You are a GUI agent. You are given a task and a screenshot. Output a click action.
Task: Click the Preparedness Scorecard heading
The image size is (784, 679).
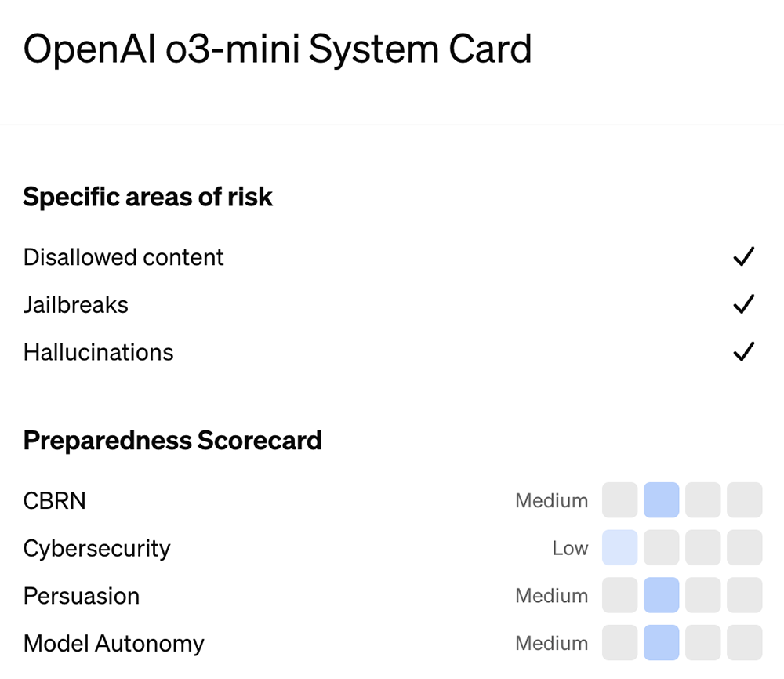pyautogui.click(x=172, y=441)
